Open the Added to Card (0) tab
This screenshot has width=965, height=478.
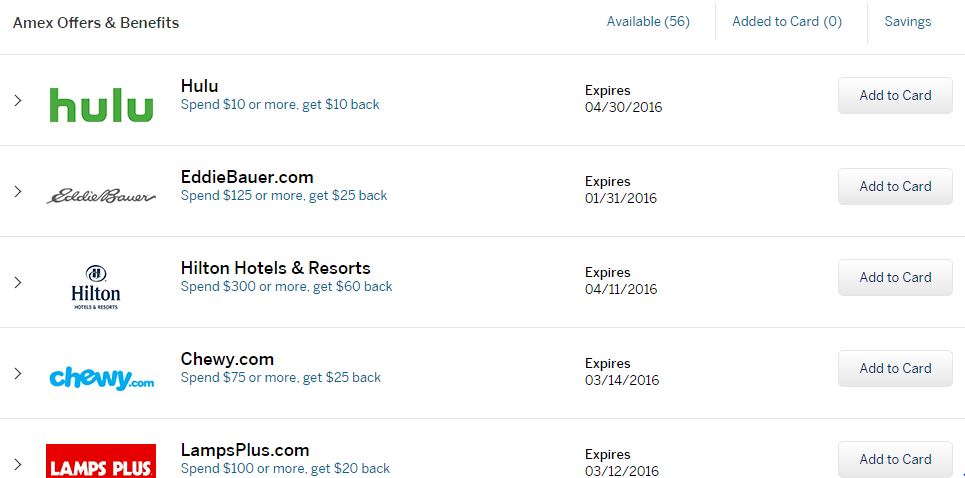click(x=786, y=21)
